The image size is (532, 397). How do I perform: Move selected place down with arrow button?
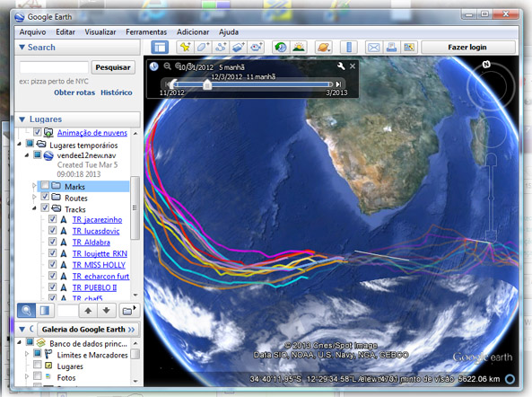point(106,311)
